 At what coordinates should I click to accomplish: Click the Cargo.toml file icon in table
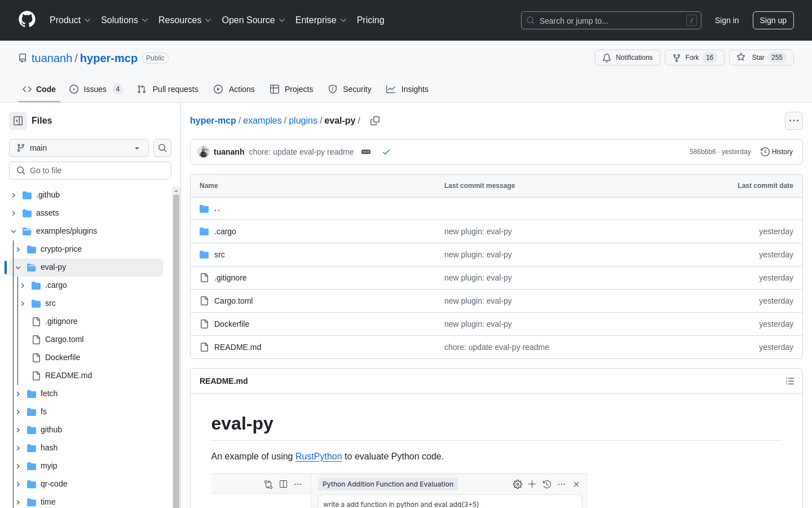[x=204, y=301]
